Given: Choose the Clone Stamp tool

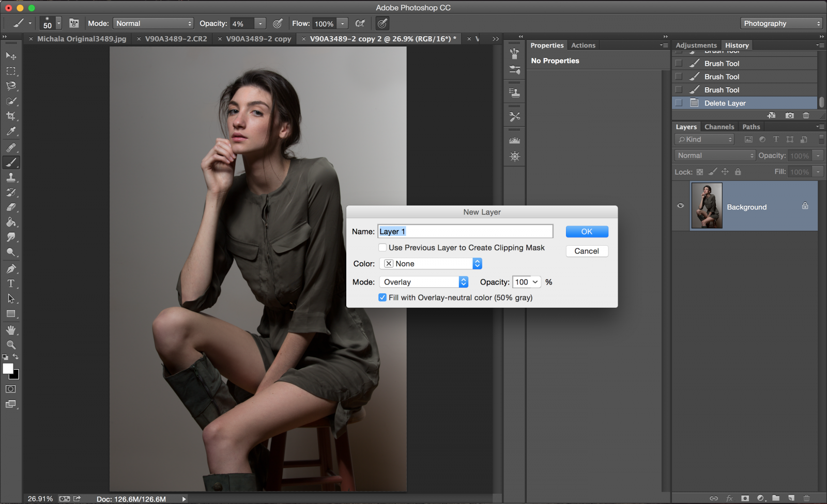Looking at the screenshot, I should point(11,178).
